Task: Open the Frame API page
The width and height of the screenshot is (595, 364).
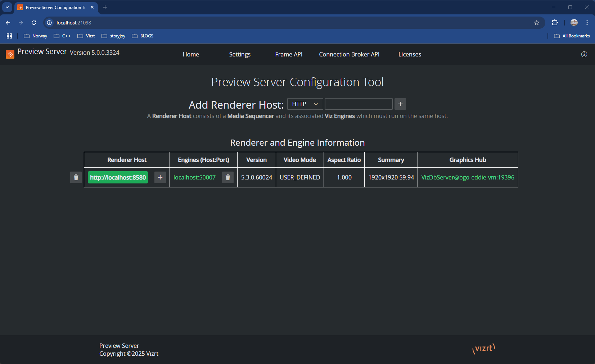Action: coord(289,54)
